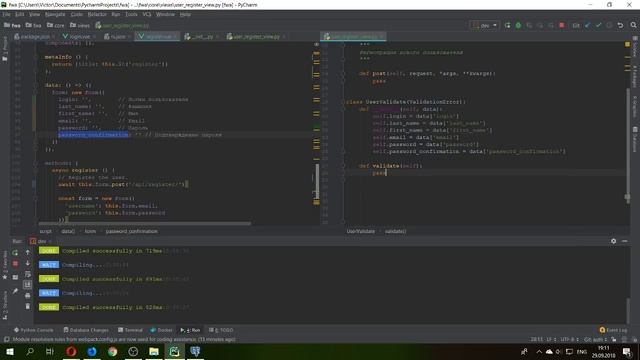Open the Window menu
This screenshot has height=360, width=640.
[165, 14]
